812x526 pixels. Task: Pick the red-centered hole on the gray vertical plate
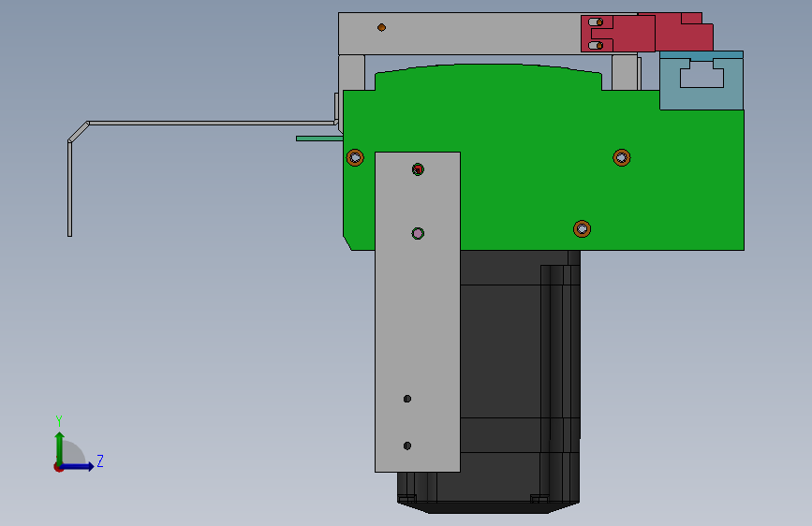[418, 169]
